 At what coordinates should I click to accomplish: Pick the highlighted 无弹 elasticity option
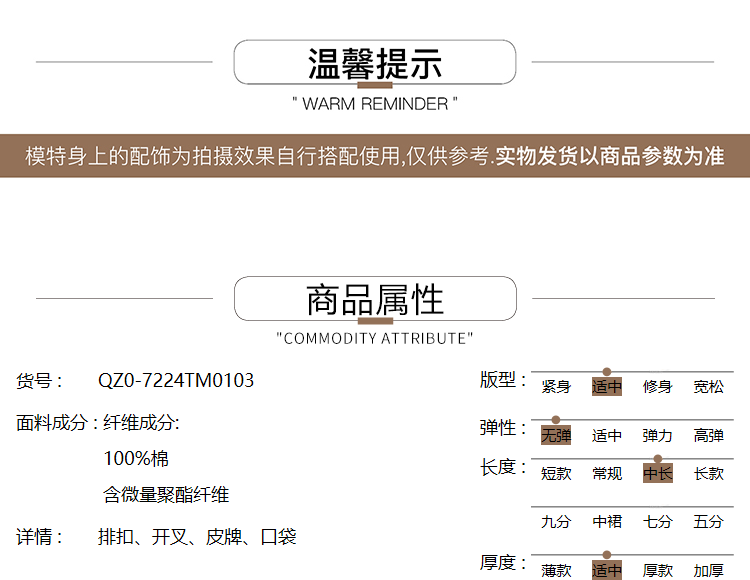(x=556, y=436)
